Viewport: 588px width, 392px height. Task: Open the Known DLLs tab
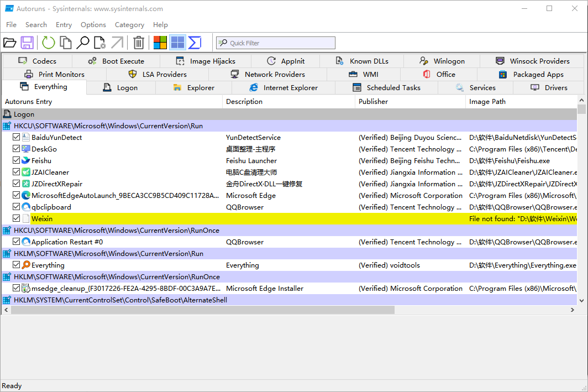[x=361, y=61]
